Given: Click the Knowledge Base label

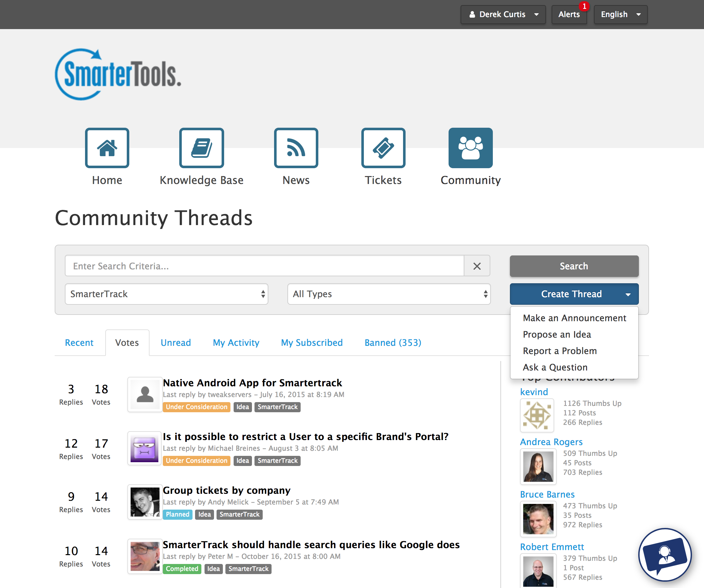Looking at the screenshot, I should [201, 181].
